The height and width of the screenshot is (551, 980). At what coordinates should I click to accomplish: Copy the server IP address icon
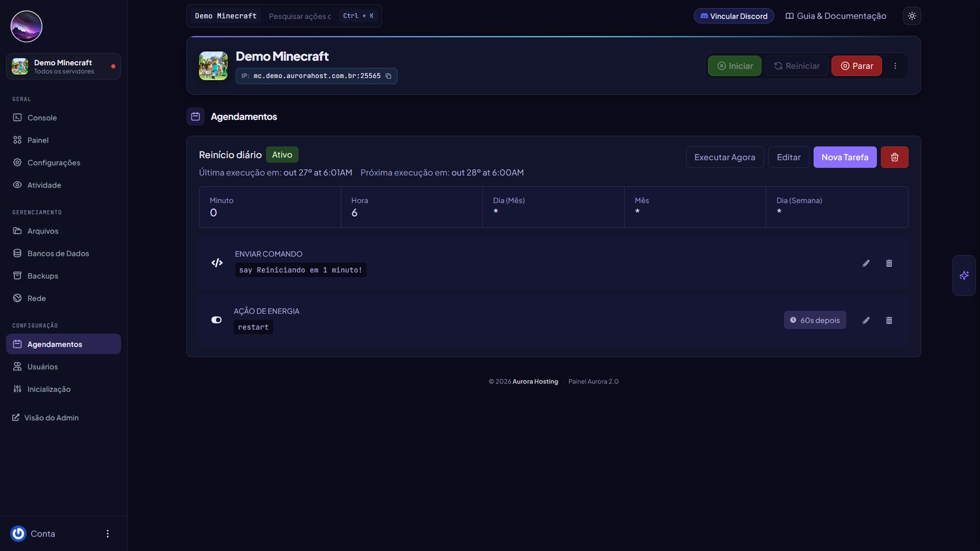389,76
